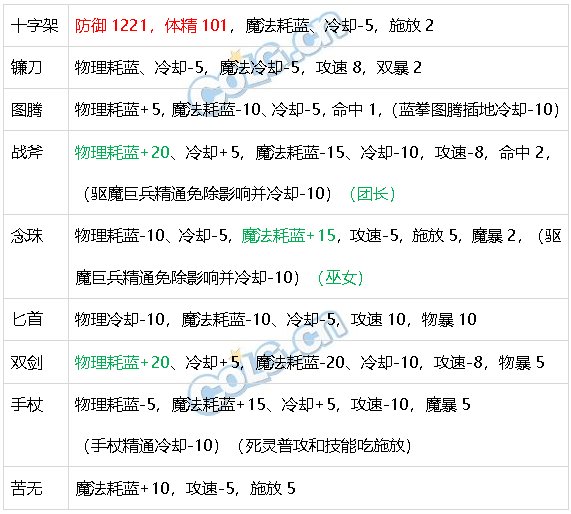
Task: Click 魔法耗蓝-20 in 双剑 row
Action: [x=300, y=362]
